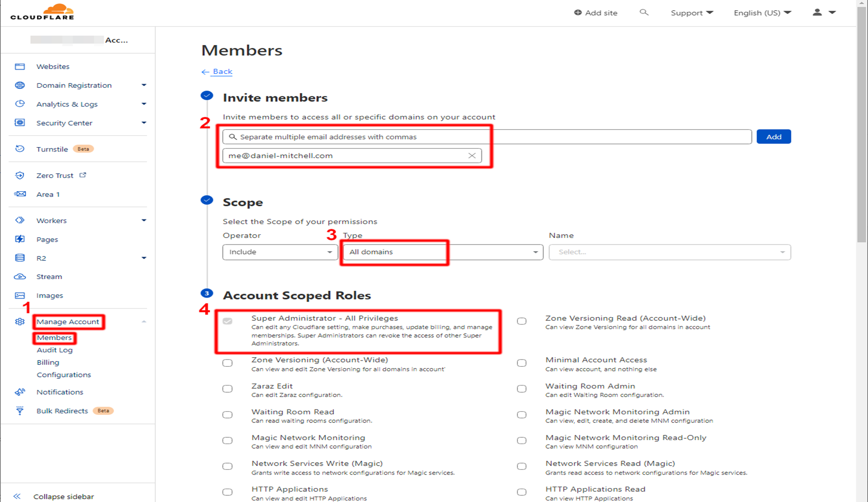Click the Websites sidebar icon
The height and width of the screenshot is (502, 868).
(20, 67)
